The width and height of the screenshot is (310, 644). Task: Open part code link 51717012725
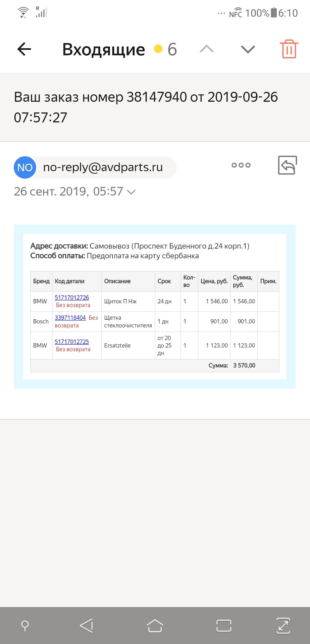[72, 341]
